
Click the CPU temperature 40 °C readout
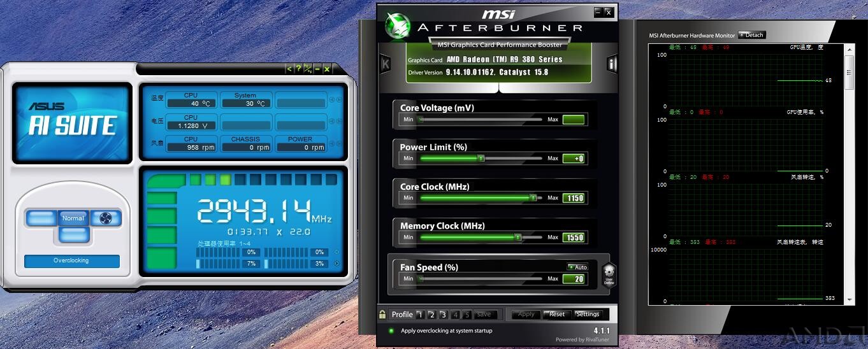(191, 103)
